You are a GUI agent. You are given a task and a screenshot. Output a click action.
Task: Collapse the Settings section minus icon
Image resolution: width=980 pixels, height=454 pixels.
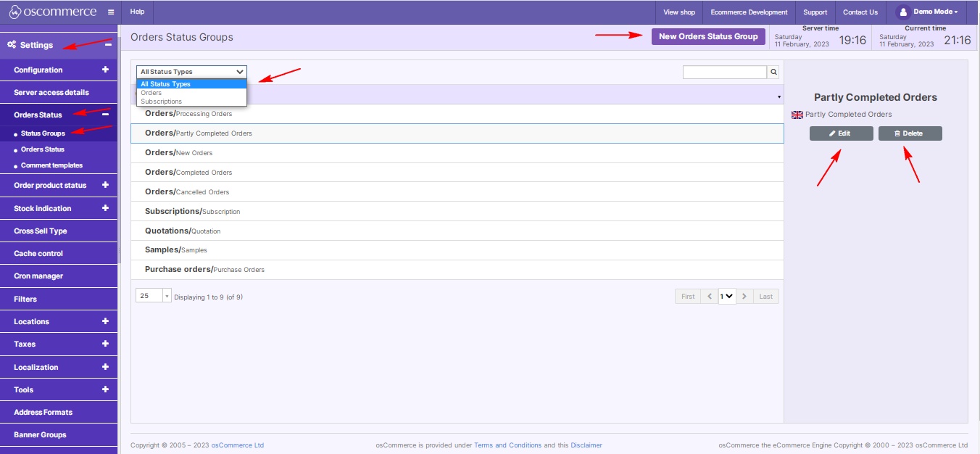(108, 45)
